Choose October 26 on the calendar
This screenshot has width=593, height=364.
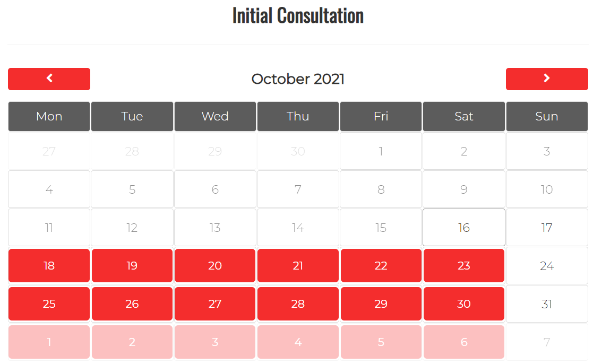(132, 304)
